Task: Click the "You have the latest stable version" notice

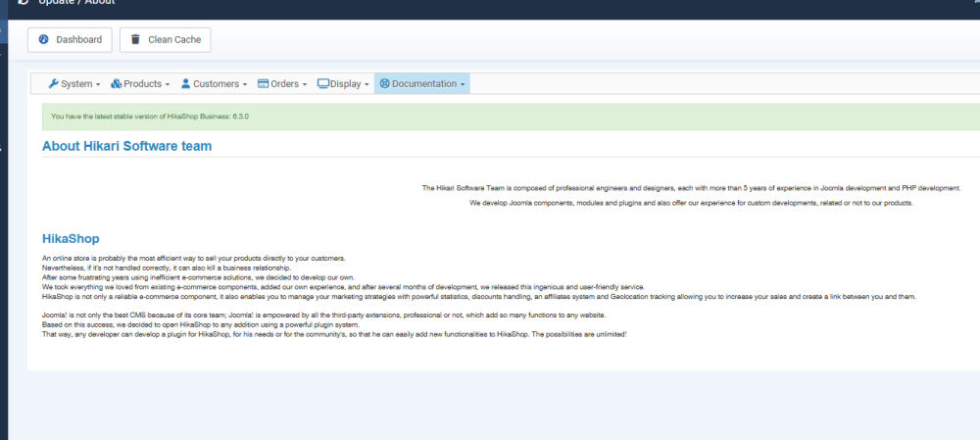Action: 511,117
